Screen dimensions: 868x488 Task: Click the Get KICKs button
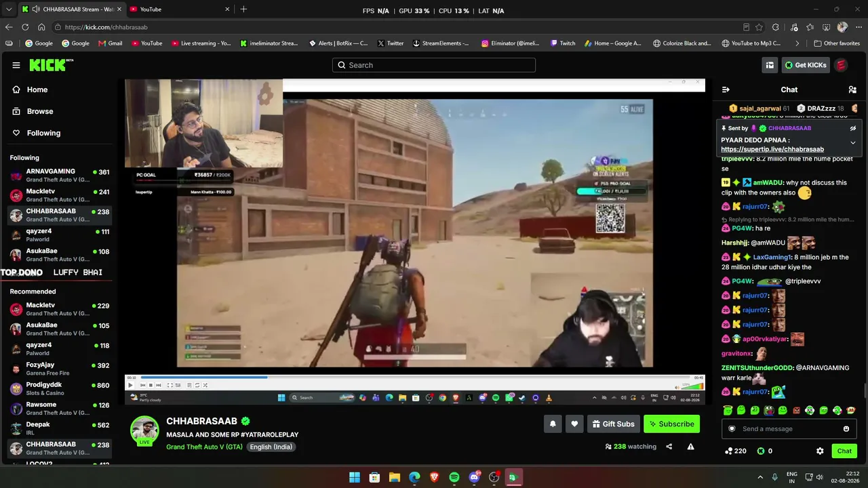coord(806,65)
